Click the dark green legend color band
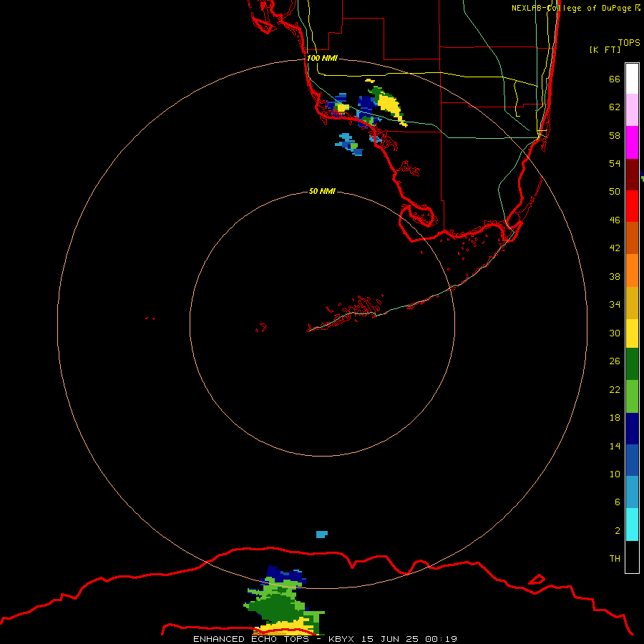This screenshot has width=644, height=644. pyautogui.click(x=632, y=364)
